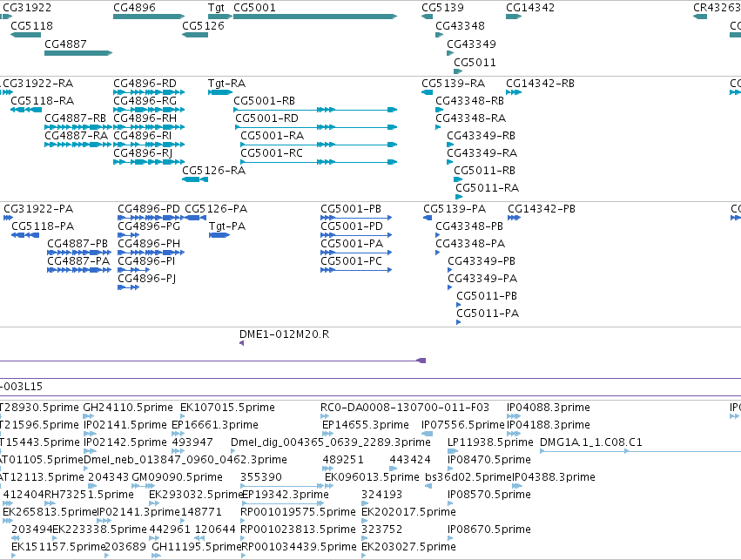Select EST RP001019575.5prime
741x560 pixels.
coord(298,512)
